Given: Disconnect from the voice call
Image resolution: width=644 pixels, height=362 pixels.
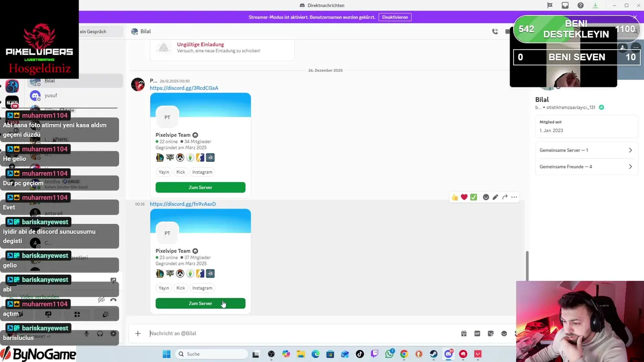Looking at the screenshot, I should (x=113, y=300).
